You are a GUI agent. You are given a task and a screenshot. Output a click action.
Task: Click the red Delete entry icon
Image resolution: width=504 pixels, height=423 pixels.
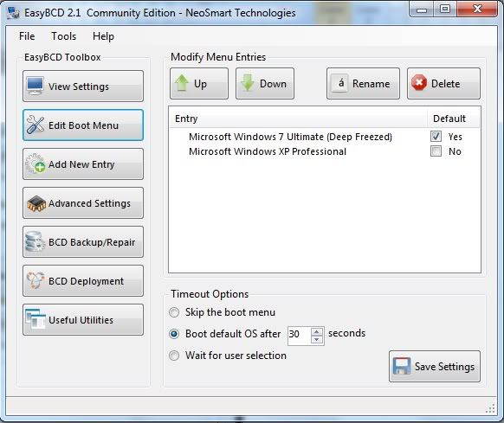(419, 83)
